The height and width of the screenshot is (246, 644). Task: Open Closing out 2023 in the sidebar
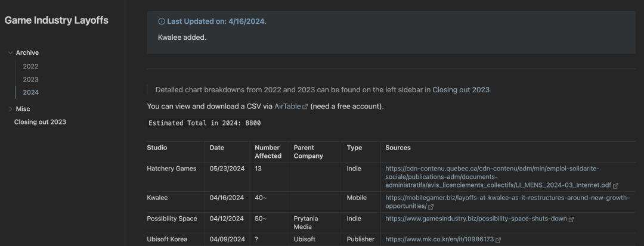[x=40, y=122]
